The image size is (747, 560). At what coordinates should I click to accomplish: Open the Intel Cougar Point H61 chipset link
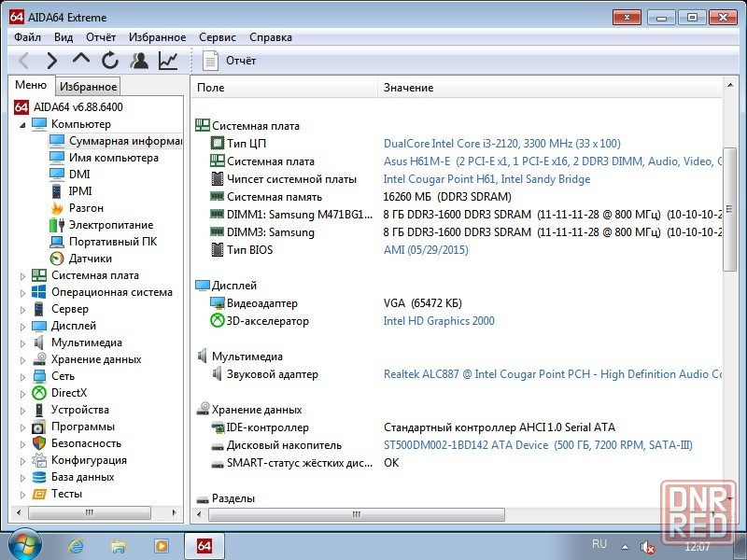click(486, 179)
